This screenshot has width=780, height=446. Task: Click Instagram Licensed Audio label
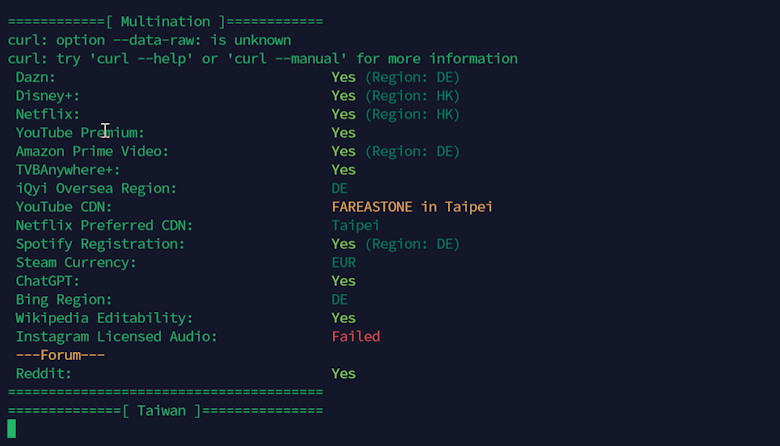(117, 337)
